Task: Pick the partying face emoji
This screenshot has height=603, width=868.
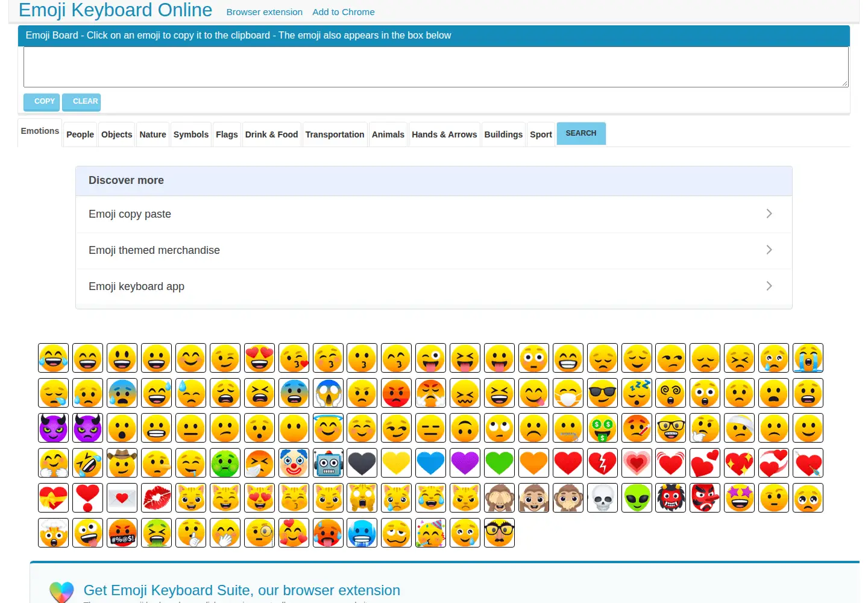Action: click(x=430, y=533)
